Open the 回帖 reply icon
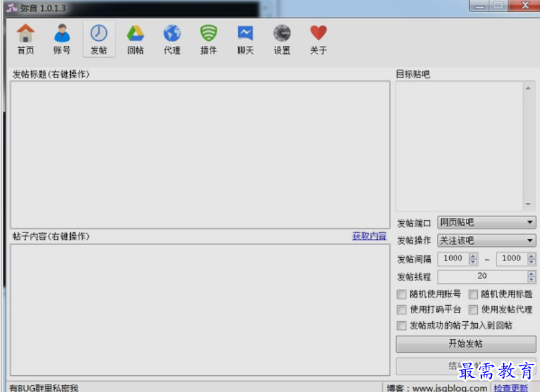This screenshot has width=540, height=392. (x=136, y=39)
